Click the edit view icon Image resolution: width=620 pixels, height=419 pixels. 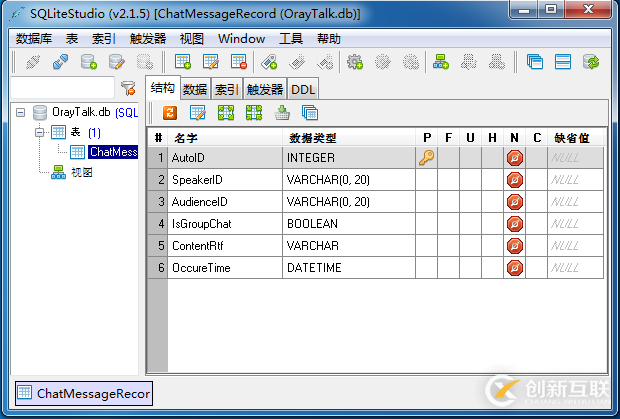[x=469, y=62]
